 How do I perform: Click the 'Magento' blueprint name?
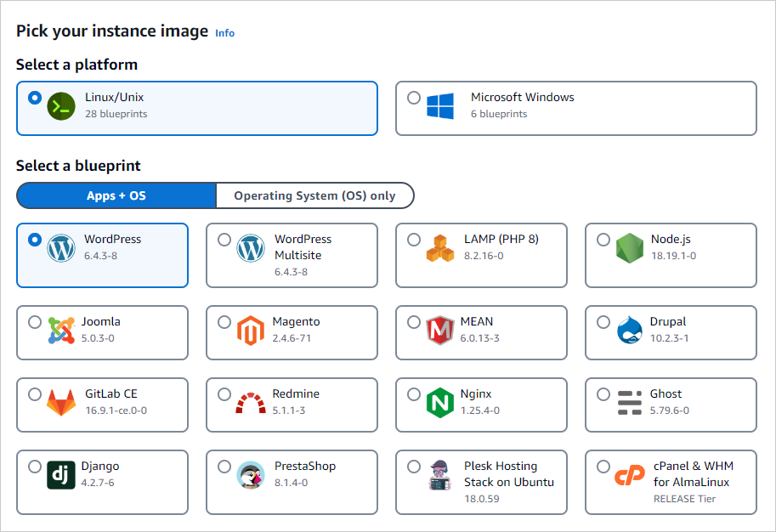pos(296,322)
